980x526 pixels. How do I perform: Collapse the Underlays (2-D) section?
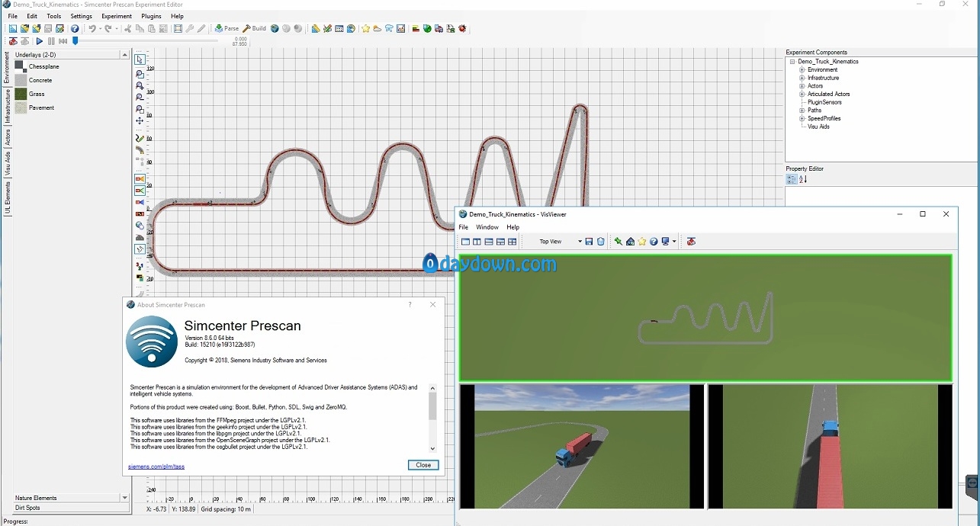click(124, 55)
